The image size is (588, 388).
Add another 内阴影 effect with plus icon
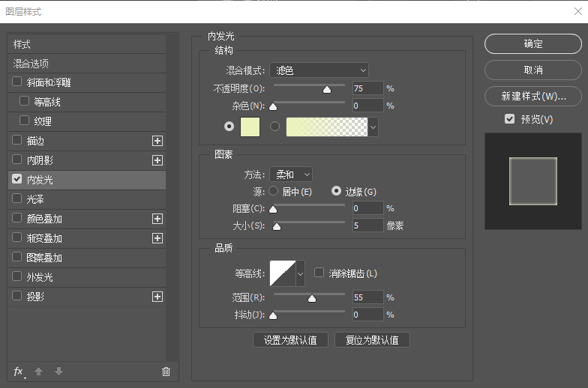pos(157,160)
